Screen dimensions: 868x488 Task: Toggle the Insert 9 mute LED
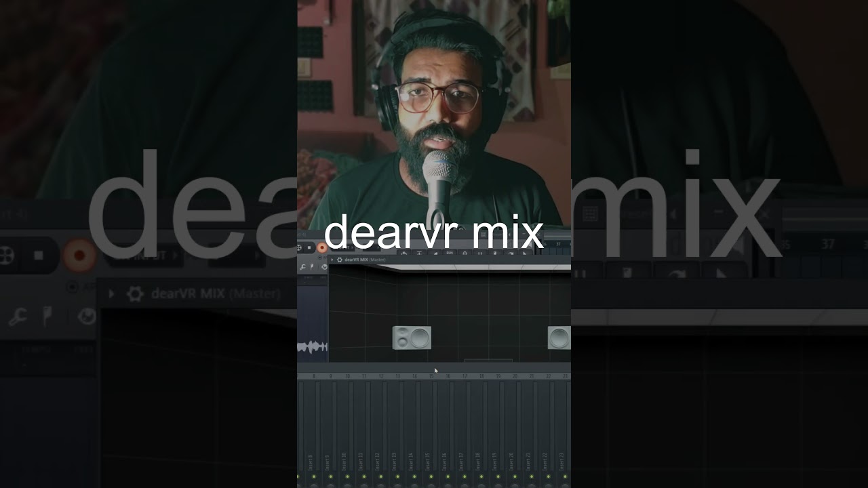[330, 477]
